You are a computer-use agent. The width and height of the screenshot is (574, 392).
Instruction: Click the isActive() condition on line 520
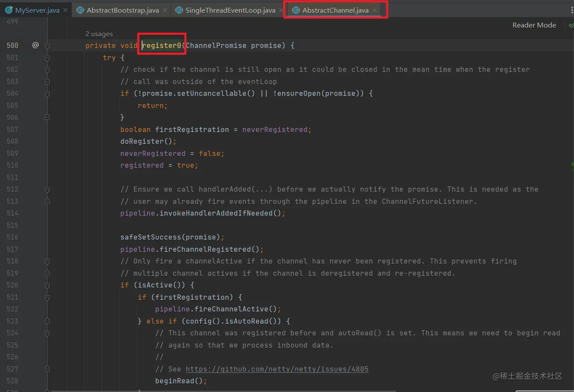click(159, 285)
